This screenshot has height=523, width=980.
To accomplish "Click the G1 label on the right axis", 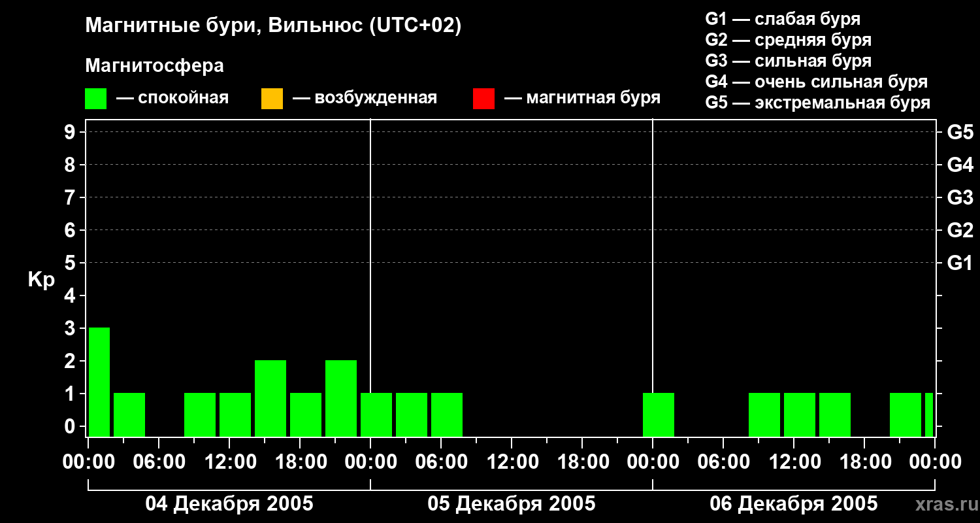I will click(960, 263).
